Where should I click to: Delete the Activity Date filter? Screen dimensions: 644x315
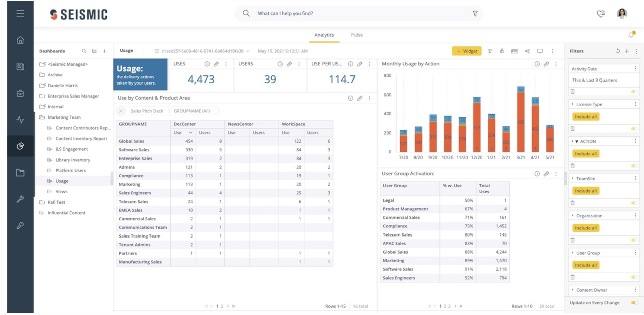pos(572,91)
